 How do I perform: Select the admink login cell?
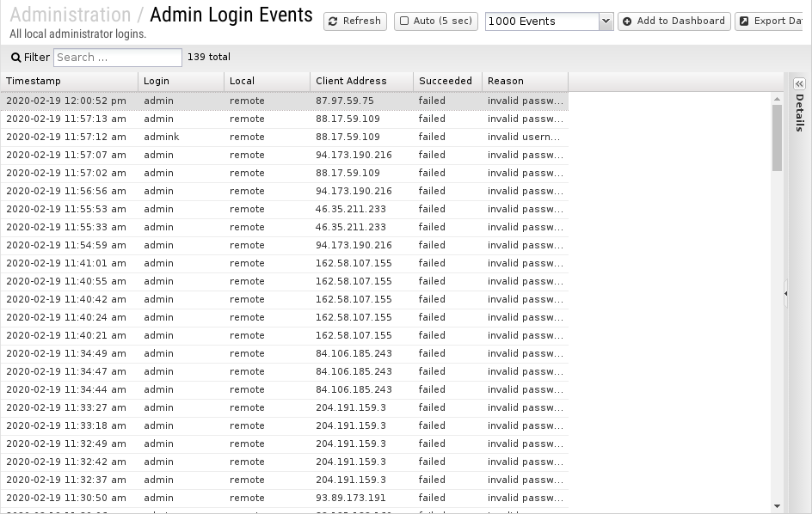coord(181,138)
